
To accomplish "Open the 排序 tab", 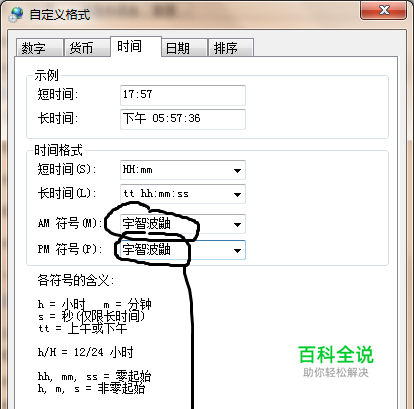I will (231, 48).
